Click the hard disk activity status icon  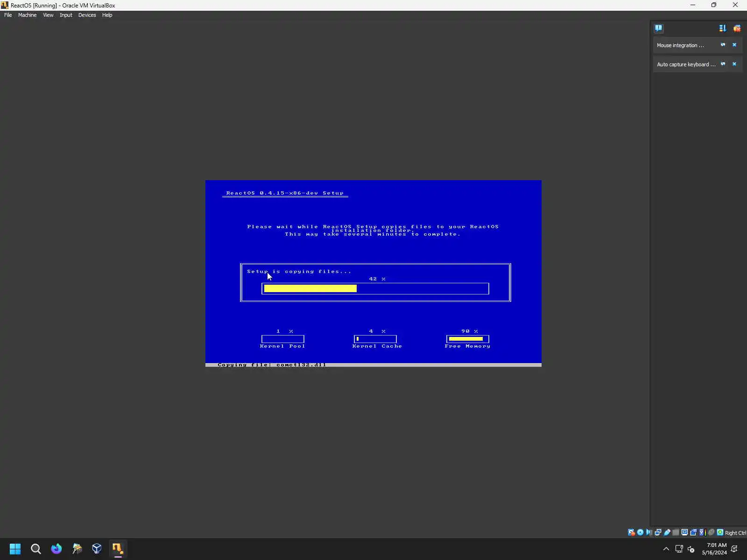pyautogui.click(x=631, y=532)
